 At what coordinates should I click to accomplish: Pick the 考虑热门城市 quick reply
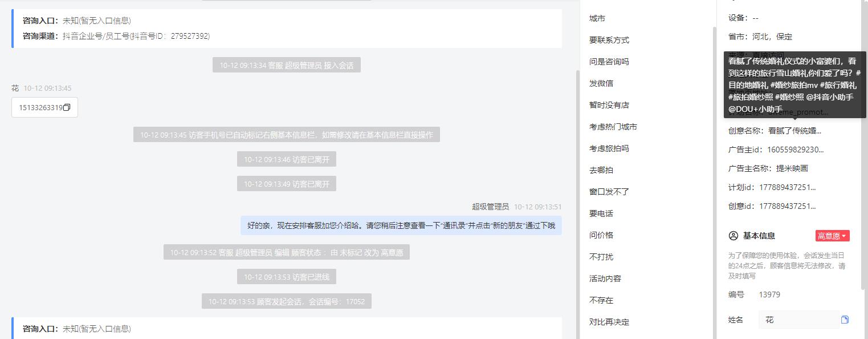tap(613, 127)
